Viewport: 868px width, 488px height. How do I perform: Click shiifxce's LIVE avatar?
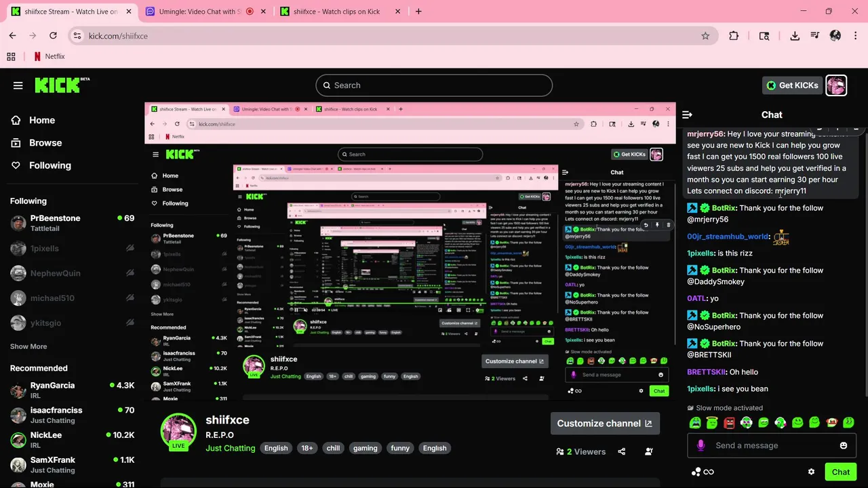click(178, 431)
